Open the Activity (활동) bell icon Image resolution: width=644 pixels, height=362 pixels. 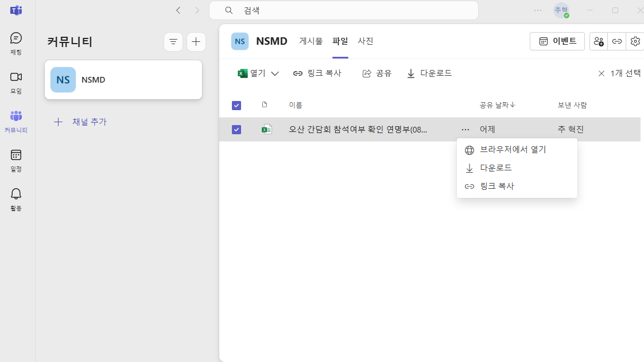(16, 200)
